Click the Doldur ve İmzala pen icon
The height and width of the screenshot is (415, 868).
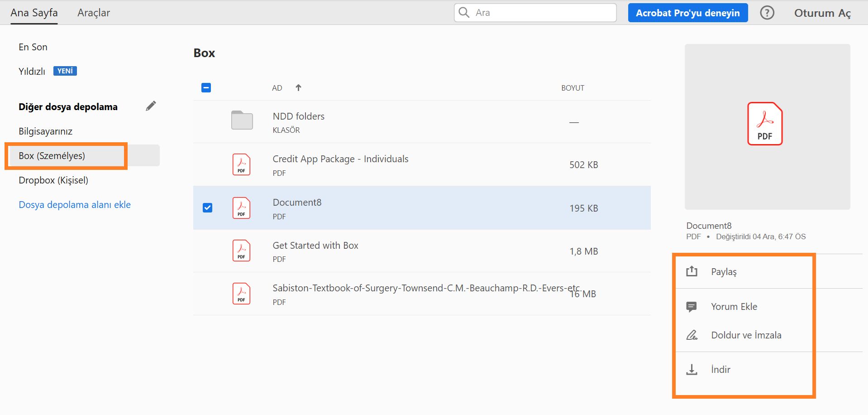pos(692,335)
